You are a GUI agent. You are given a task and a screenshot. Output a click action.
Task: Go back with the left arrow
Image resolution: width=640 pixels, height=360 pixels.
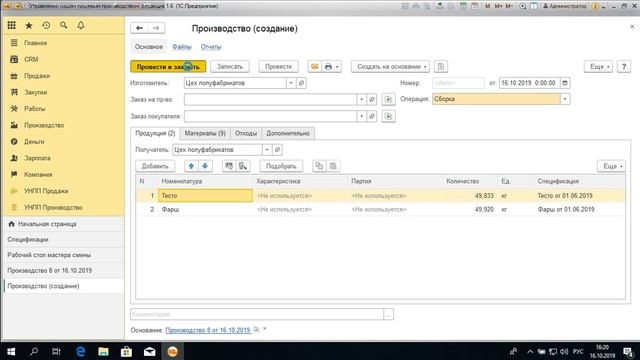click(139, 28)
